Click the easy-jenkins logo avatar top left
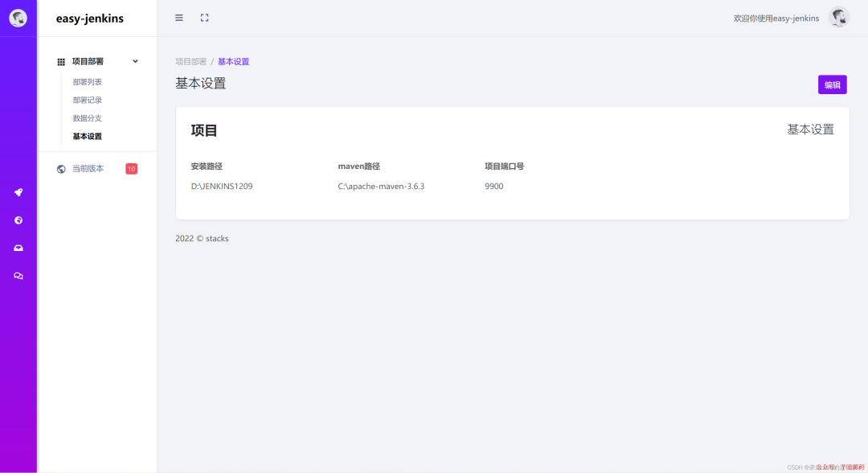This screenshot has width=868, height=473. tap(18, 17)
